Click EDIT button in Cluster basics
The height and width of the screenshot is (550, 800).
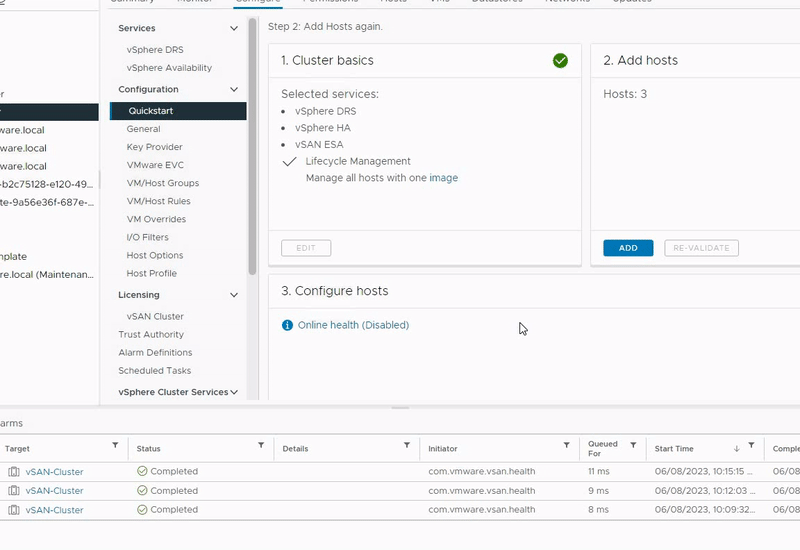306,248
